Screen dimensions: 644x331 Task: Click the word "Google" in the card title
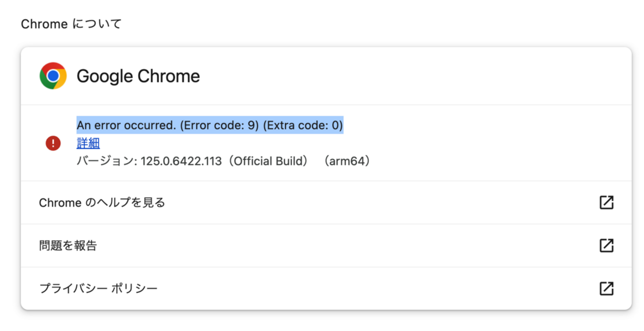105,76
